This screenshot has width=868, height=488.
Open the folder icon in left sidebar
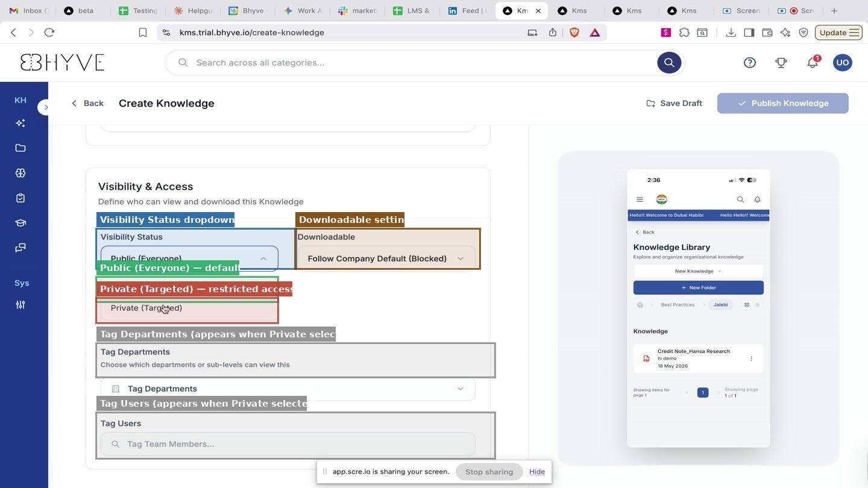click(20, 148)
